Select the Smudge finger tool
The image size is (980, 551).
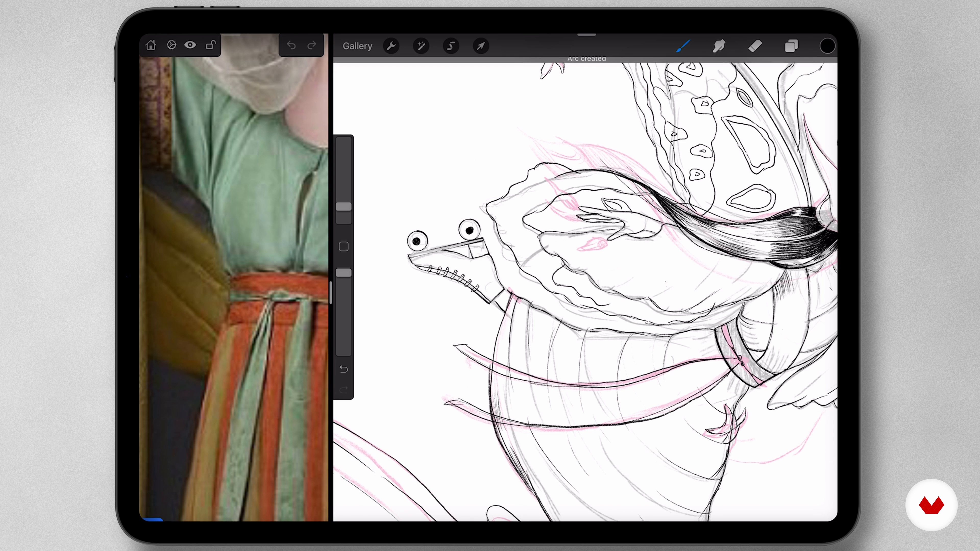[719, 46]
